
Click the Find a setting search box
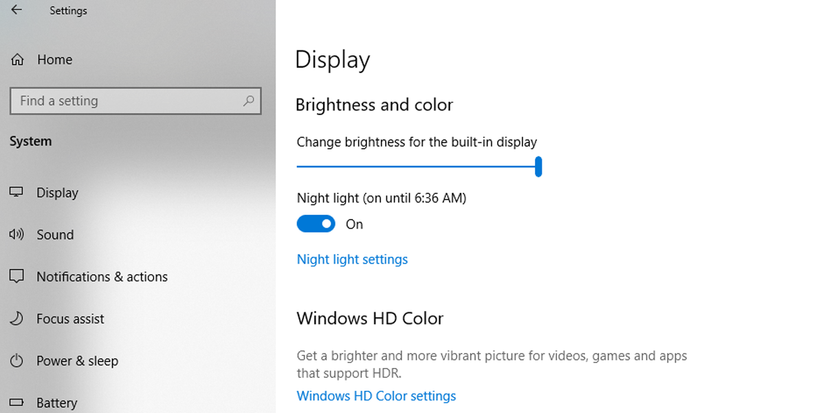tap(125, 101)
